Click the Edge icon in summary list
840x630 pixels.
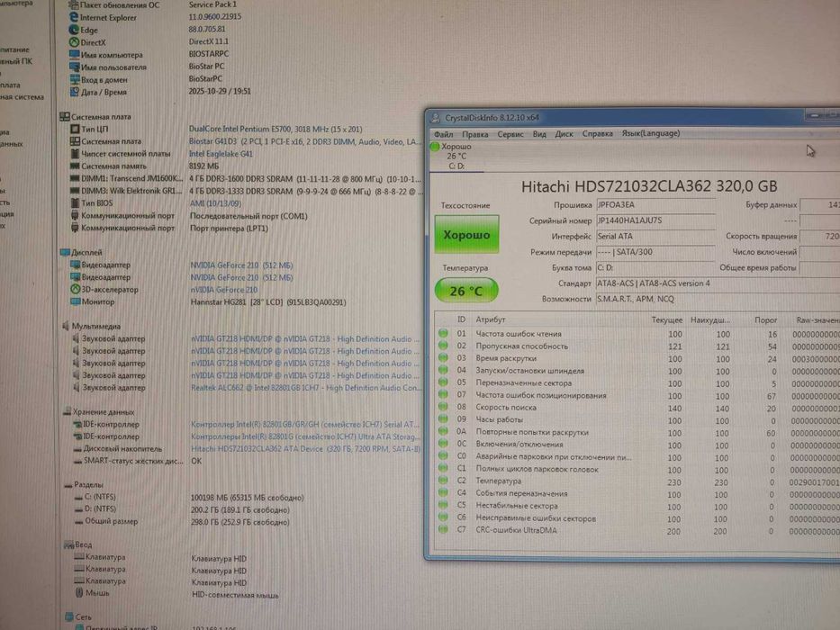(x=74, y=30)
